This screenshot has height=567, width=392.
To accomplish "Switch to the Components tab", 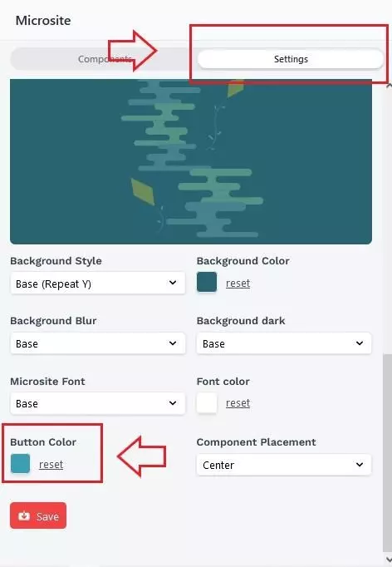I will pyautogui.click(x=104, y=59).
